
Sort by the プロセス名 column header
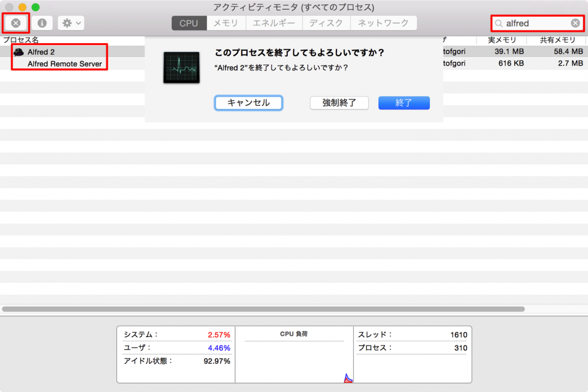(x=22, y=40)
